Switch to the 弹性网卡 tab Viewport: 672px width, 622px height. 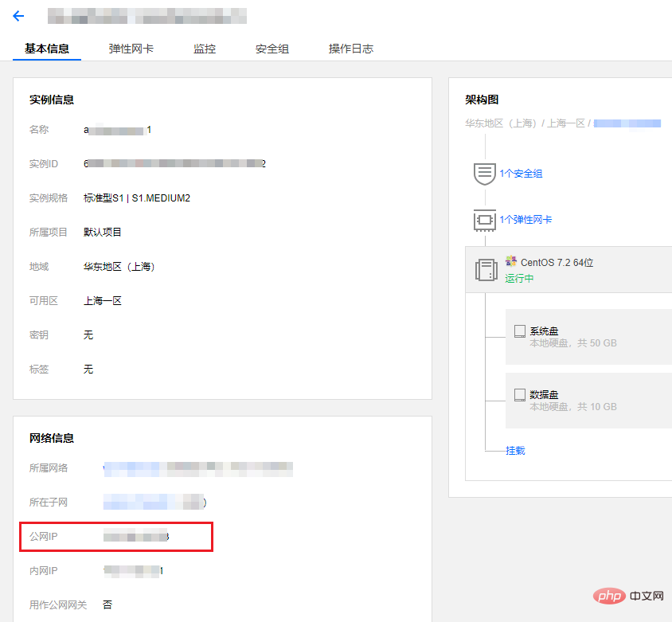pyautogui.click(x=131, y=49)
